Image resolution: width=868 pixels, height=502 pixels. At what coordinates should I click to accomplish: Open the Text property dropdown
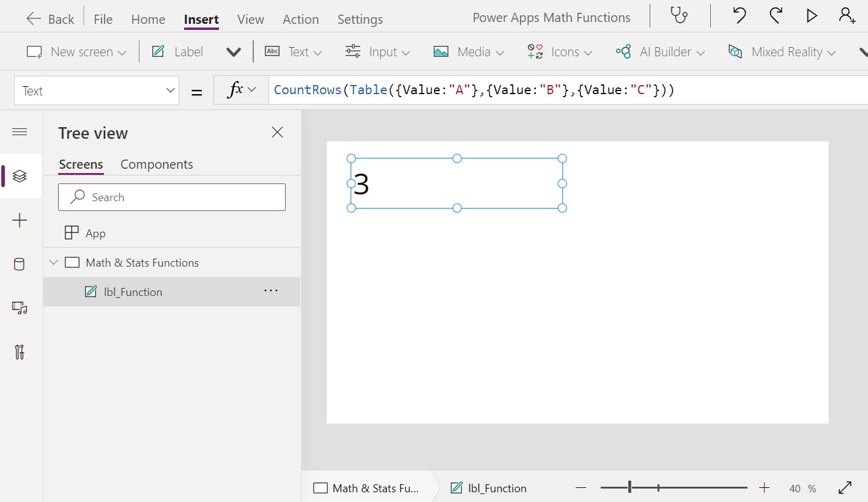pos(96,91)
